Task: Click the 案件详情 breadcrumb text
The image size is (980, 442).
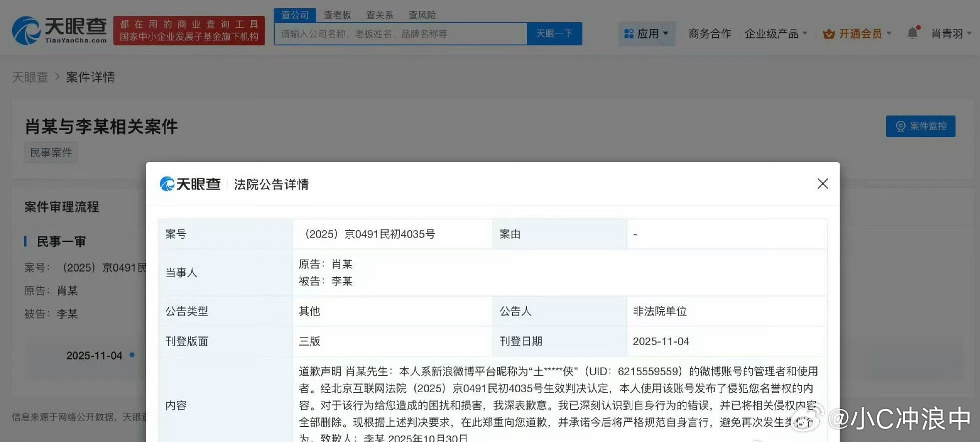Action: [x=90, y=77]
